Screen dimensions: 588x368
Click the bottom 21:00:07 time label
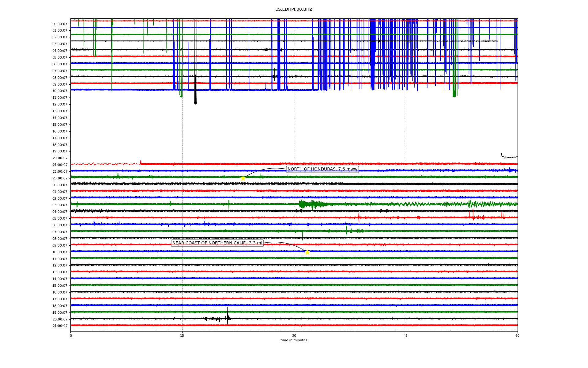point(60,326)
